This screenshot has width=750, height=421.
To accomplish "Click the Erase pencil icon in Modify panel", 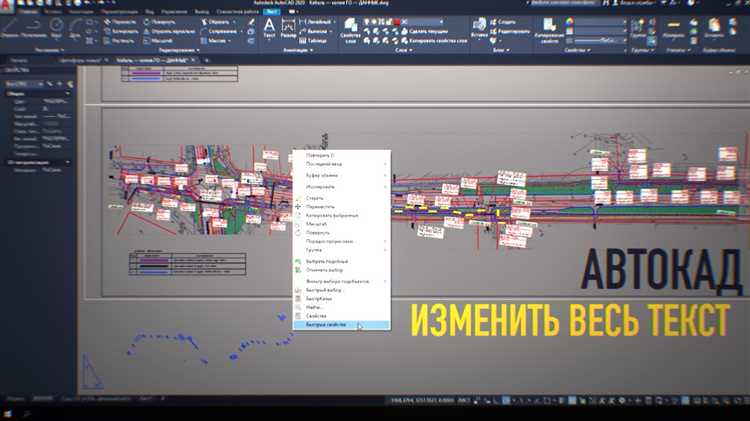I will 251,22.
